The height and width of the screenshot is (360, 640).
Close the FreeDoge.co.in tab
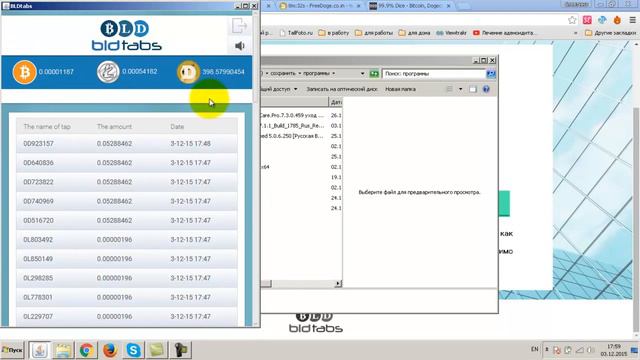click(x=359, y=6)
